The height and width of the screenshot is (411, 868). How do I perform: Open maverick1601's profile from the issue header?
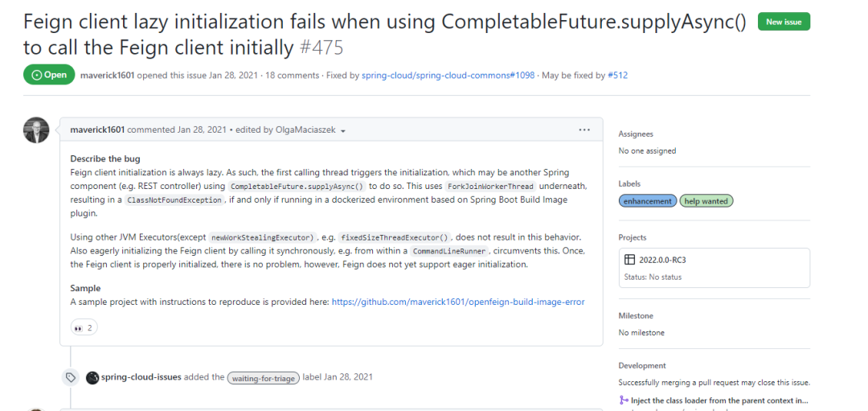click(x=107, y=76)
